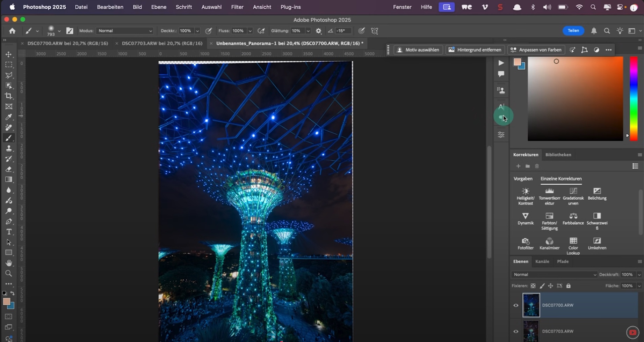The width and height of the screenshot is (644, 342).
Task: Hide the DSC07700.ARW layer
Action: tap(516, 305)
